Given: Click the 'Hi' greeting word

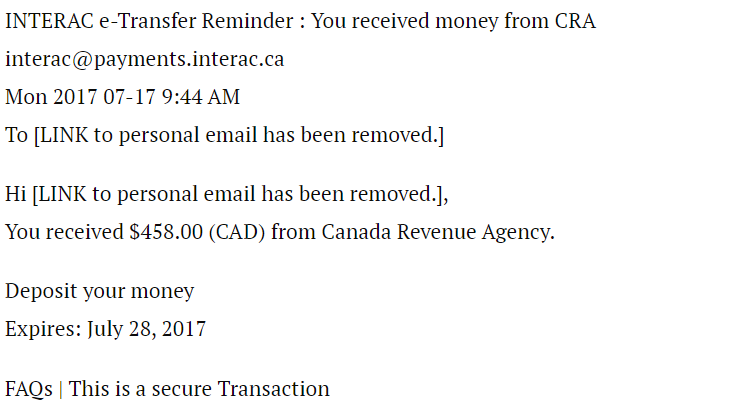Looking at the screenshot, I should [16, 194].
